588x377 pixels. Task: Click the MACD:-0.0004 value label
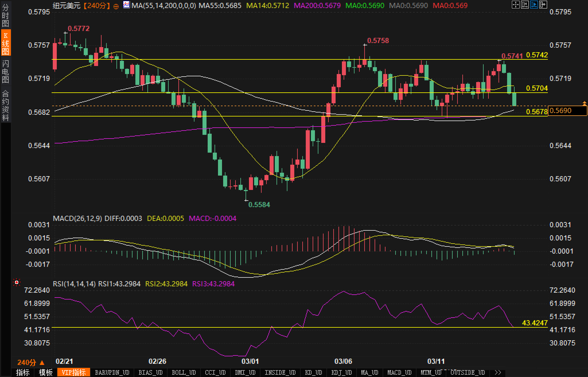click(213, 219)
